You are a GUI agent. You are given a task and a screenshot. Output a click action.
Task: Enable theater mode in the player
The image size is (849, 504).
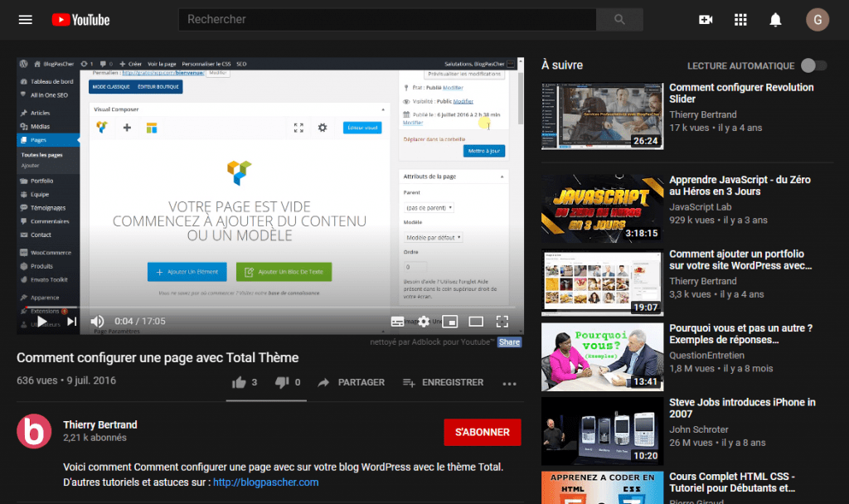476,321
